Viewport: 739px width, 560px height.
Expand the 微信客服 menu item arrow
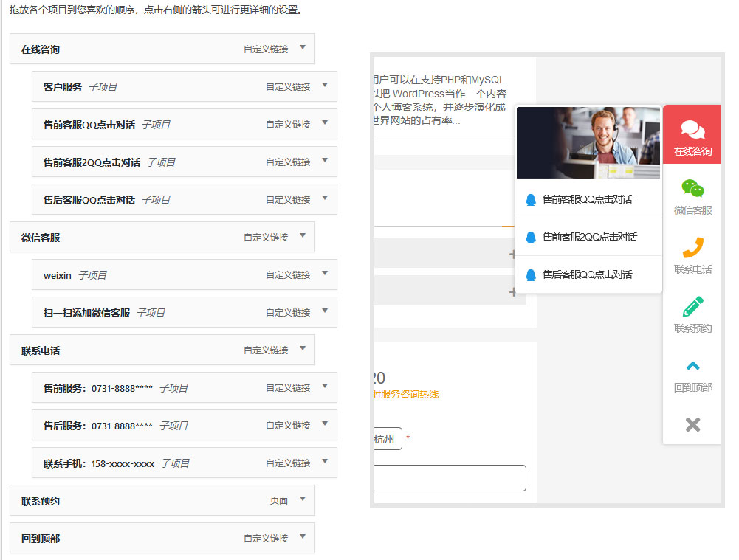[x=302, y=236]
